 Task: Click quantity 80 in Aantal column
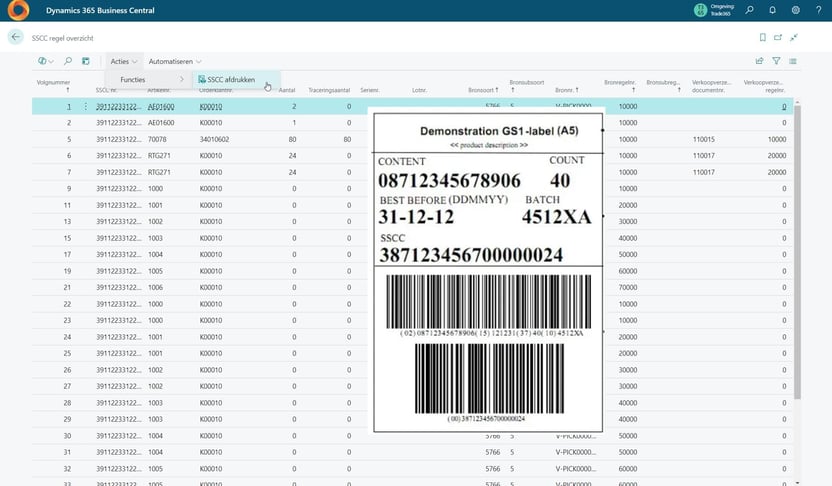tap(292, 140)
